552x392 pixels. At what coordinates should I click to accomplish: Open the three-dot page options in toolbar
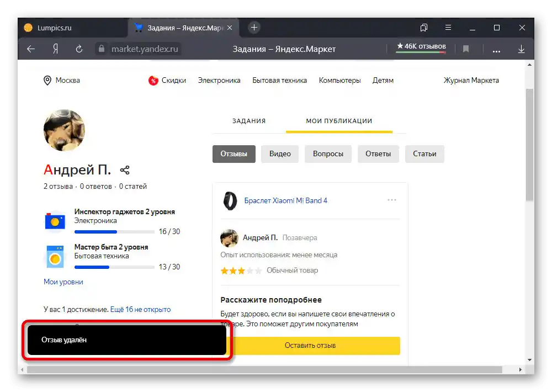[496, 51]
